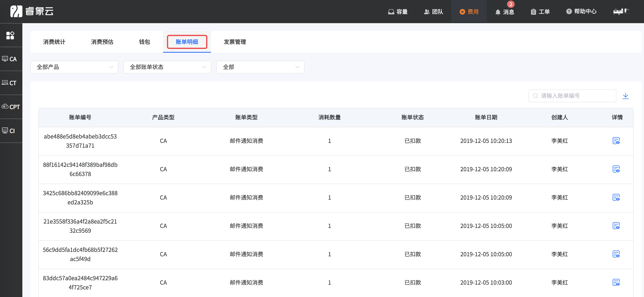View details for bill 83ddc57a0ea2484c947229a6
Viewport: 644px width, 297px height.
(x=616, y=282)
